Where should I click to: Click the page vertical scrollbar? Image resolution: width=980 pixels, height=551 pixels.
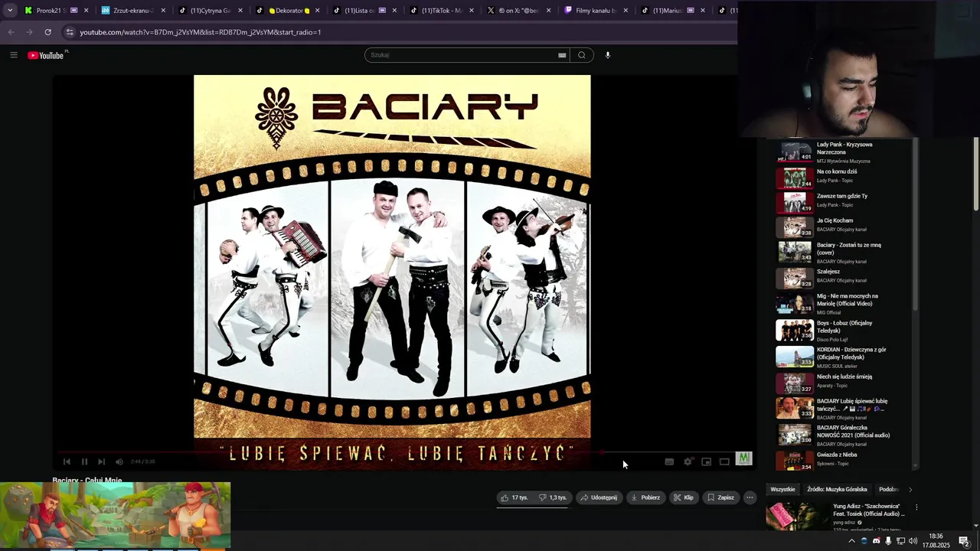point(976,173)
